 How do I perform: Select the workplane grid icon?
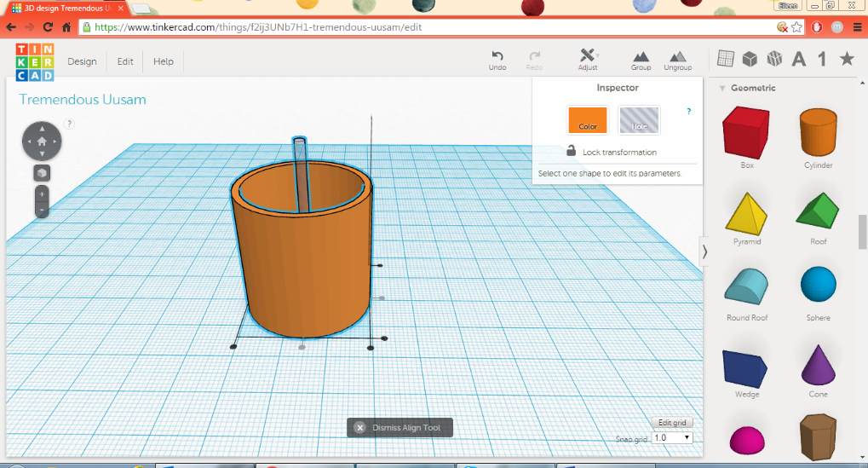(725, 58)
